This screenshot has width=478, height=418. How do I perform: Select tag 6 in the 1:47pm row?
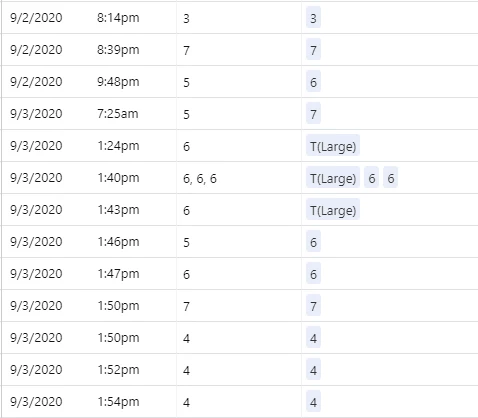pos(313,273)
